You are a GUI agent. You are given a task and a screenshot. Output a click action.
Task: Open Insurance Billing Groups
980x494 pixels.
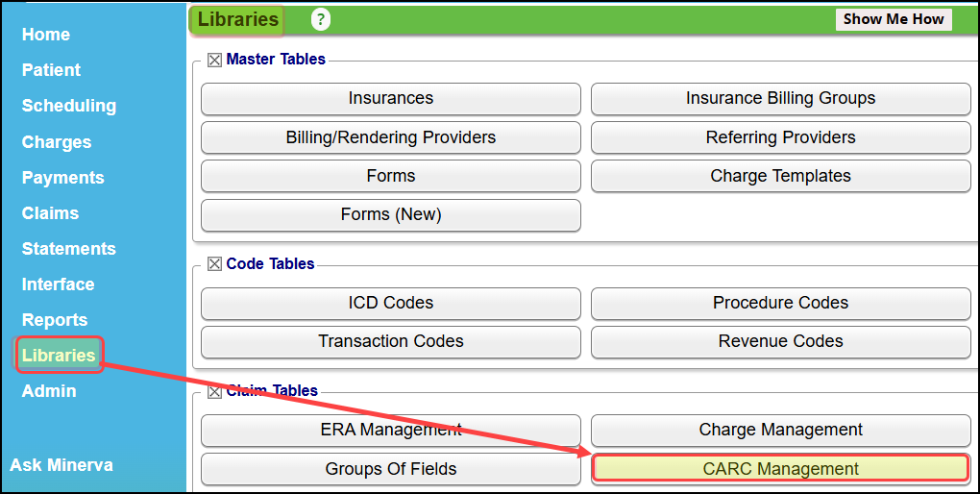780,99
